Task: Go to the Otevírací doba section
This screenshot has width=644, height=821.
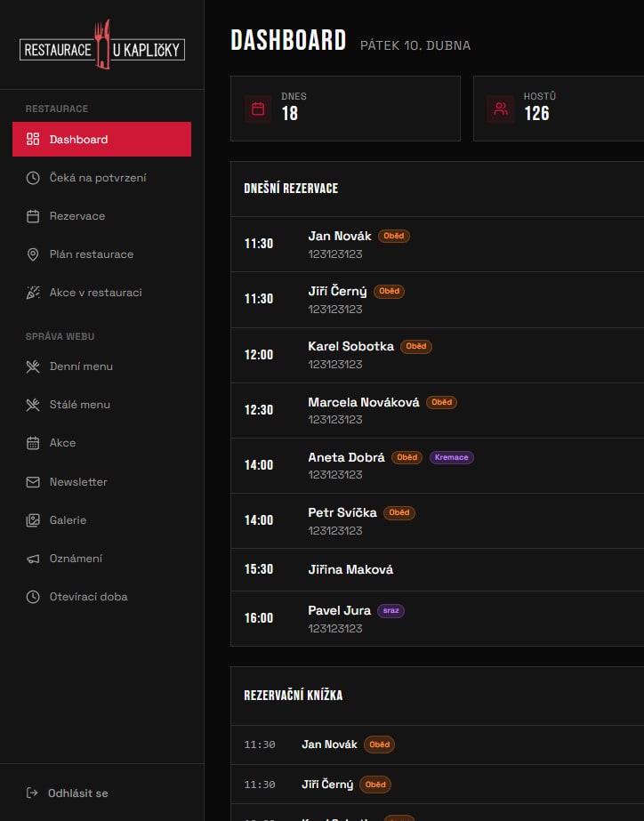Action: click(88, 597)
